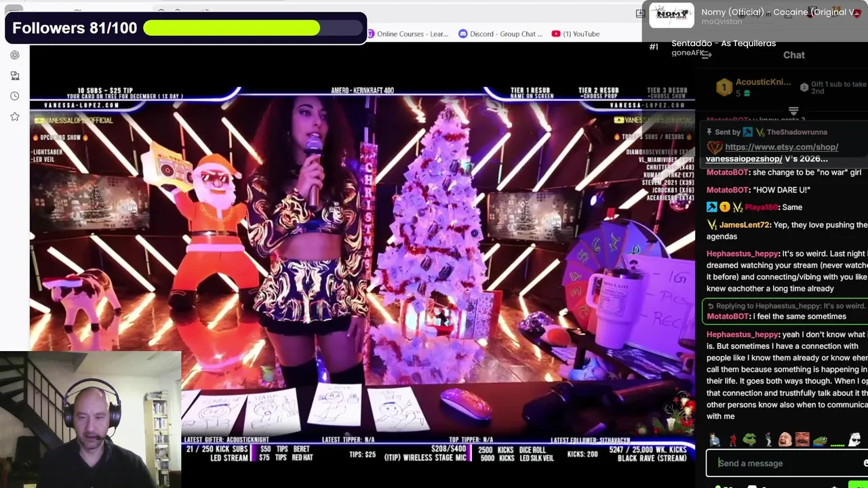
Task: Select the red dancing figure emote
Action: click(732, 440)
